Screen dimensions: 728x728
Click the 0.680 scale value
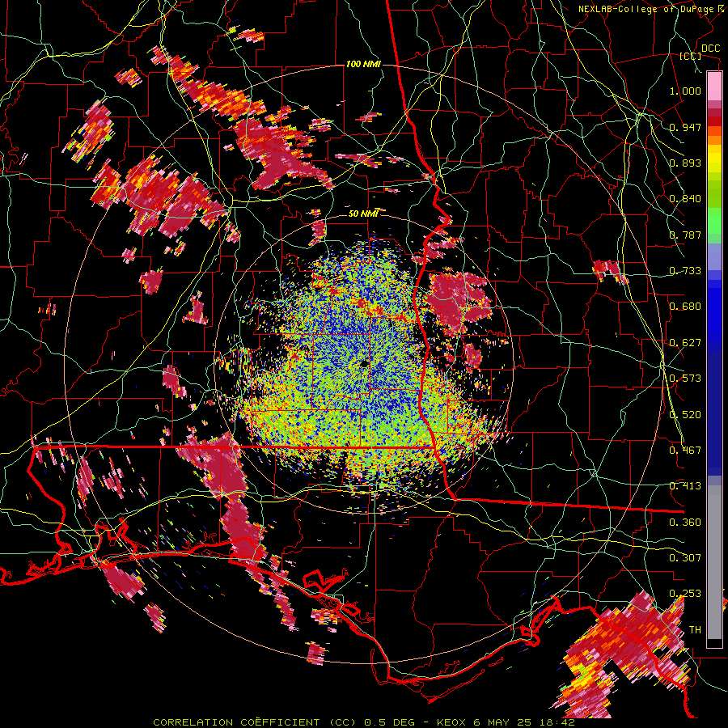pos(685,307)
